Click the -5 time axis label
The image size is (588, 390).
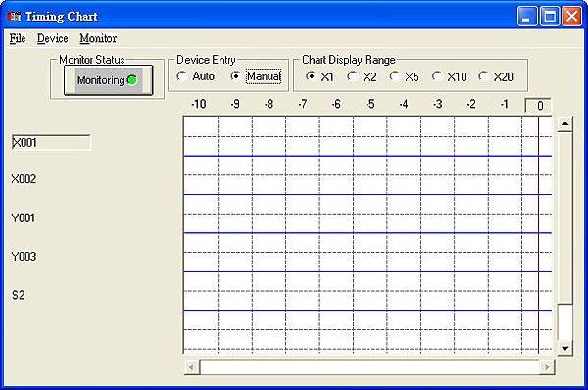[370, 104]
